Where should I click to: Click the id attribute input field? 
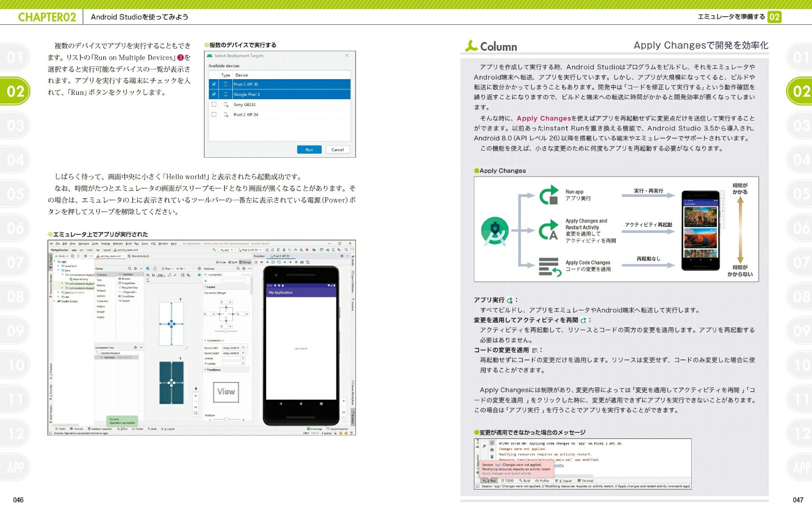(x=233, y=281)
